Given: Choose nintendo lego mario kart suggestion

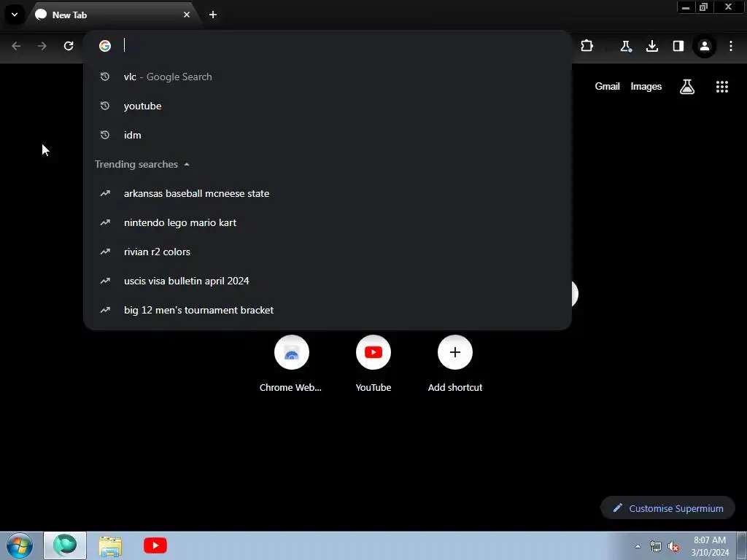Looking at the screenshot, I should coord(328,222).
